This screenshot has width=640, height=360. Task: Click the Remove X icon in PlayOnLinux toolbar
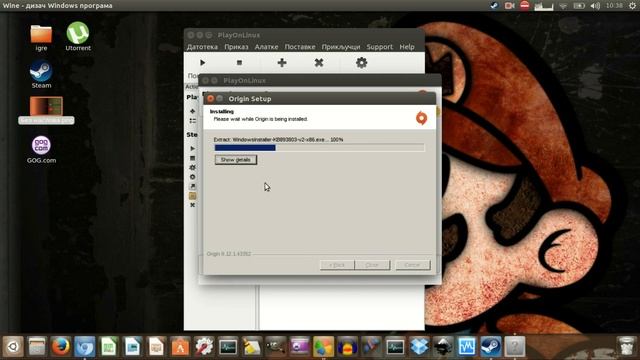[319, 62]
